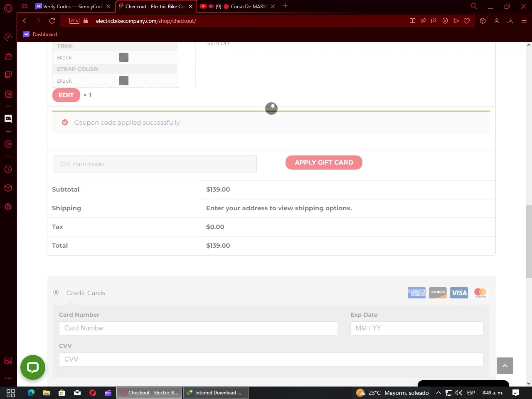
Task: Open Discord from the sidebar
Action: 8,119
